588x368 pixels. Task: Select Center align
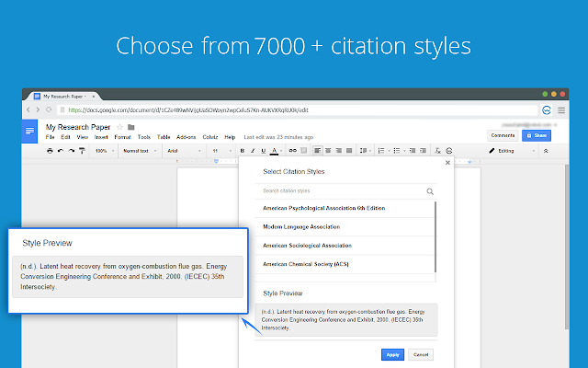click(x=328, y=151)
